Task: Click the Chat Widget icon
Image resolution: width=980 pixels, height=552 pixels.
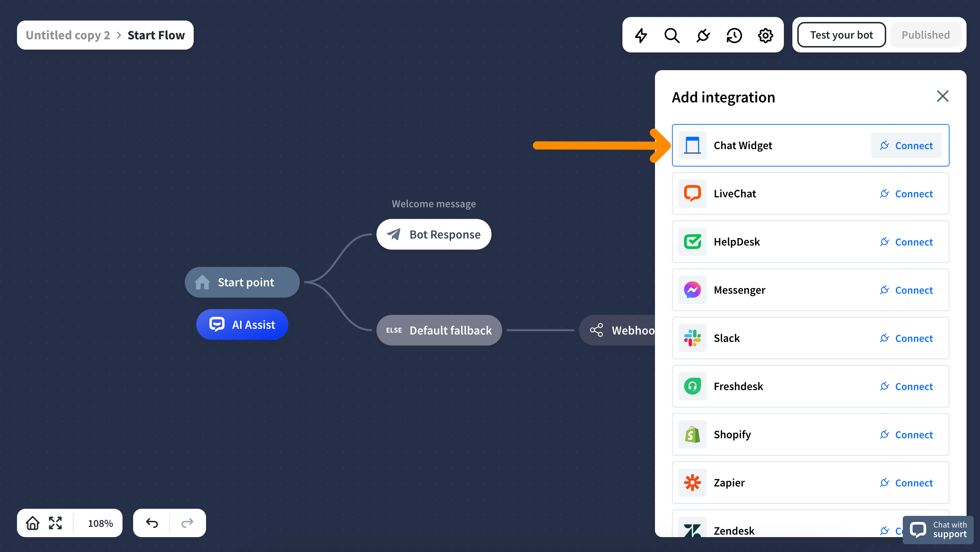Action: click(693, 145)
